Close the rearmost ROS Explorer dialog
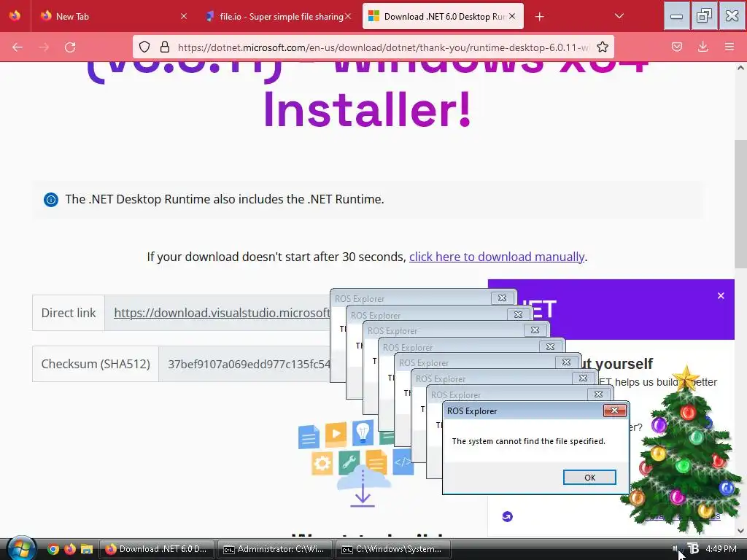Screen dimensions: 747x560 point(502,298)
